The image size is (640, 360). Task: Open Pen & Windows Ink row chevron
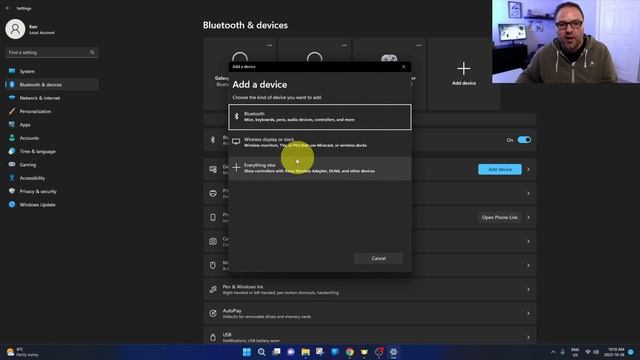point(528,289)
